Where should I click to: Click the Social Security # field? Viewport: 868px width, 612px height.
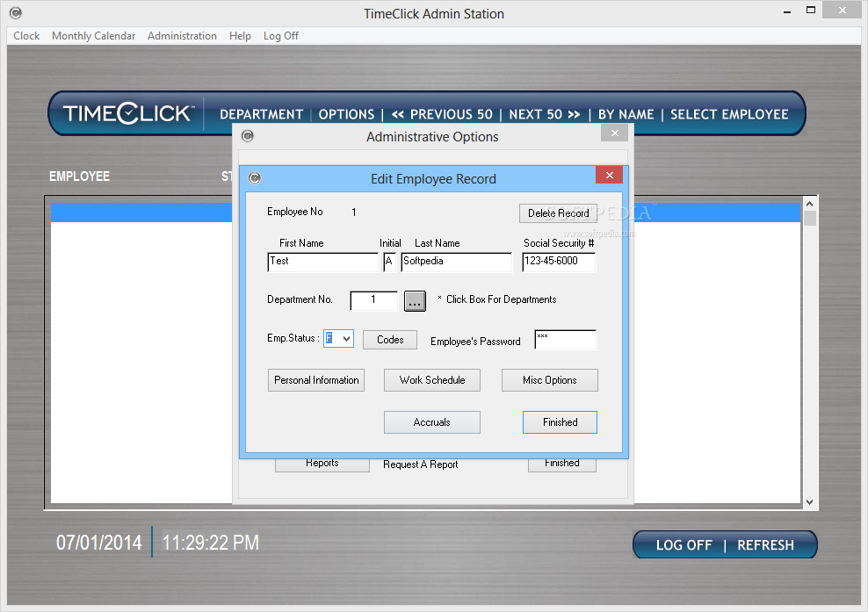tap(559, 262)
